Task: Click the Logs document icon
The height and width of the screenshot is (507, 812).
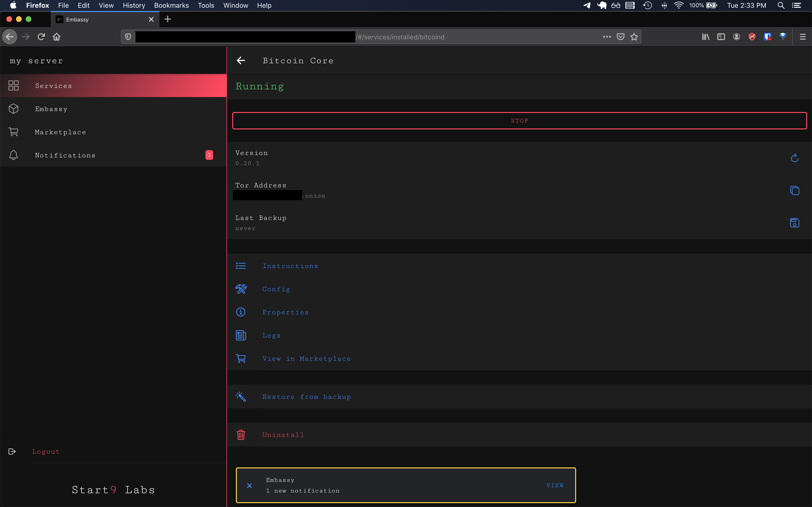Action: 241,335
